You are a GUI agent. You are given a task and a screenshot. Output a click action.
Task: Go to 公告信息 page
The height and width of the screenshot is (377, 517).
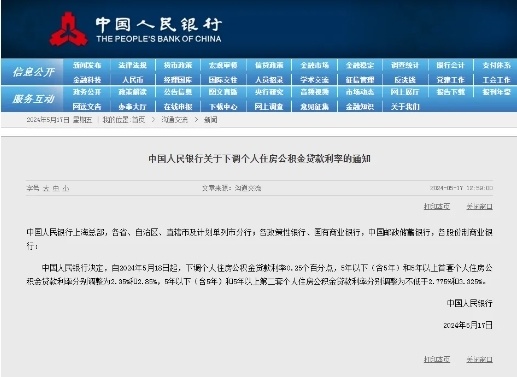178,92
